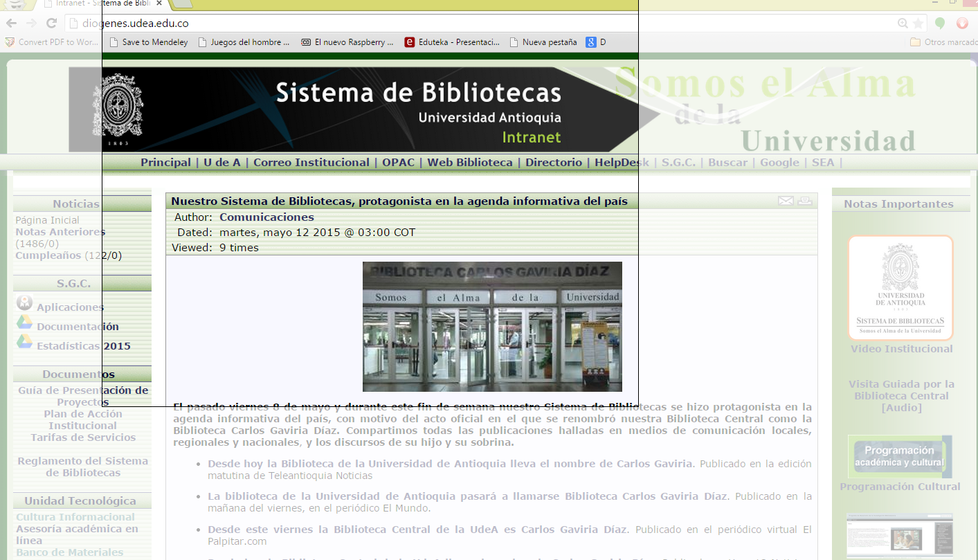978x560 pixels.
Task: Open the El nuevo Raspberry bookmark
Action: (347, 42)
